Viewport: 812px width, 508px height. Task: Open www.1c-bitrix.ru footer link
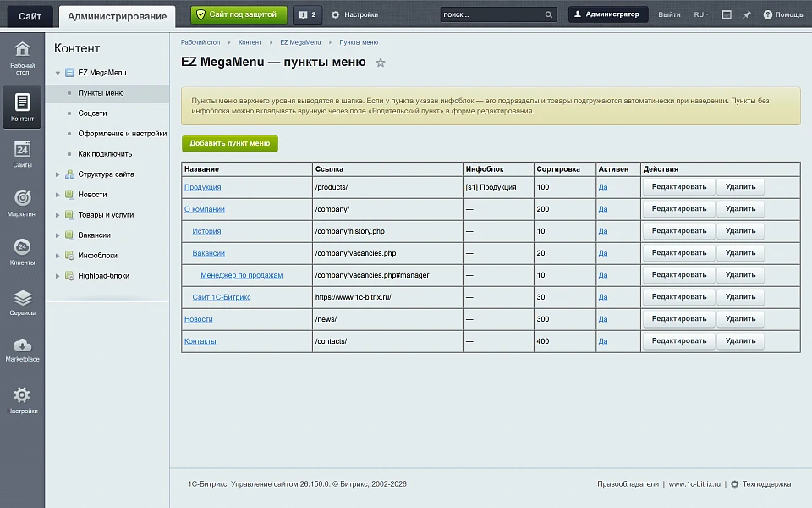click(x=694, y=484)
